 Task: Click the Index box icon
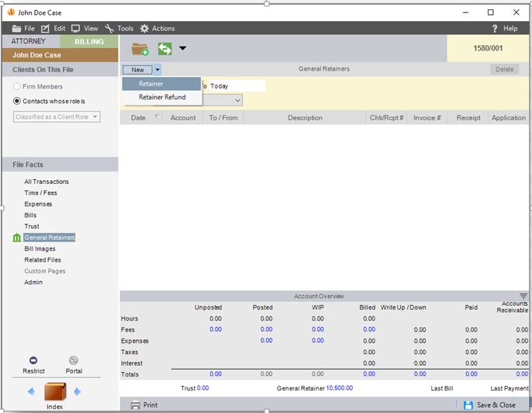(x=55, y=391)
